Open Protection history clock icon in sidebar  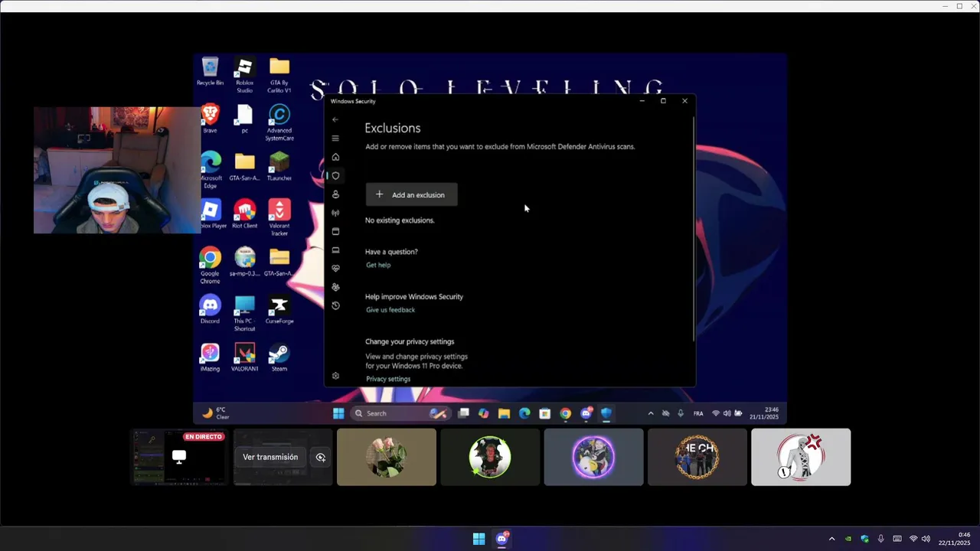(x=335, y=305)
